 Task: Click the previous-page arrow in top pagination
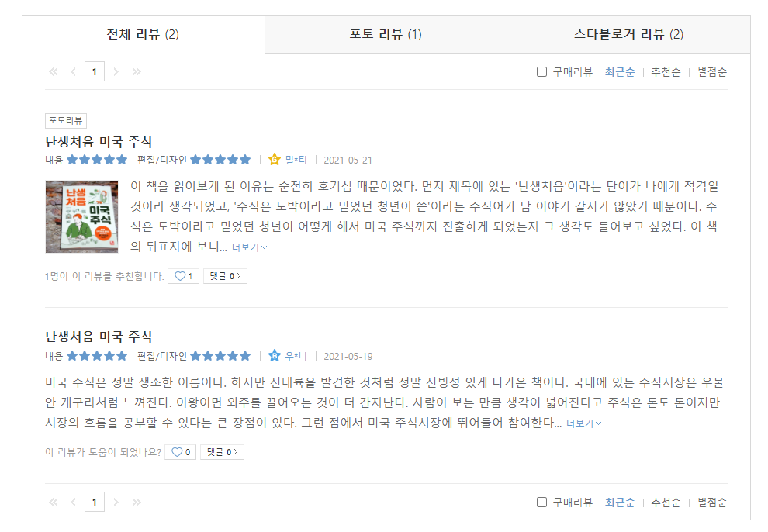point(73,71)
